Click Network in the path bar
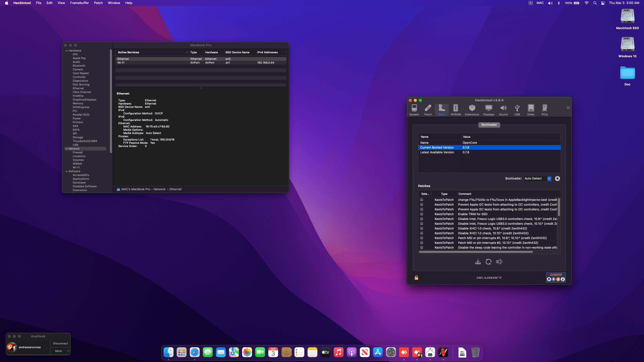644x362 pixels. [159, 189]
